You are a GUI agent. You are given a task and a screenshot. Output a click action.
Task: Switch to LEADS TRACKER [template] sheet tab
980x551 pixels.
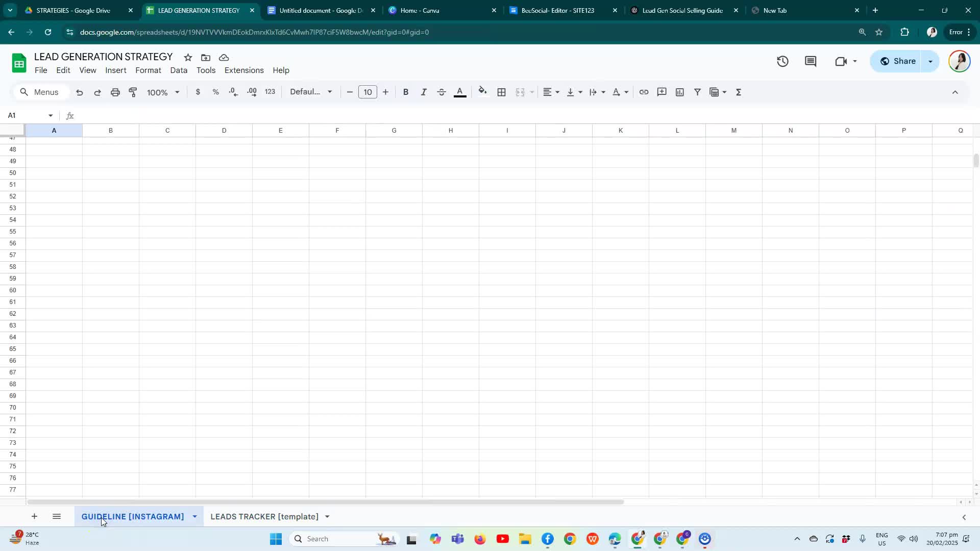click(x=264, y=516)
